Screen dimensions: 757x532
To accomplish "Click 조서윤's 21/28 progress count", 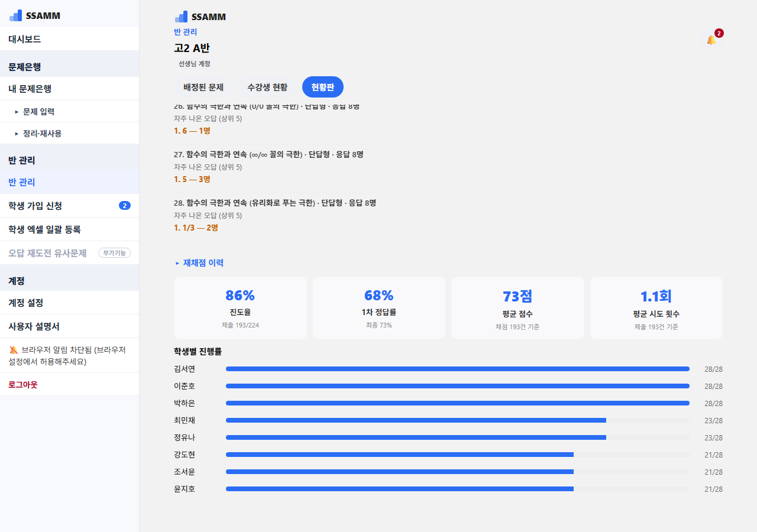I will [x=713, y=472].
